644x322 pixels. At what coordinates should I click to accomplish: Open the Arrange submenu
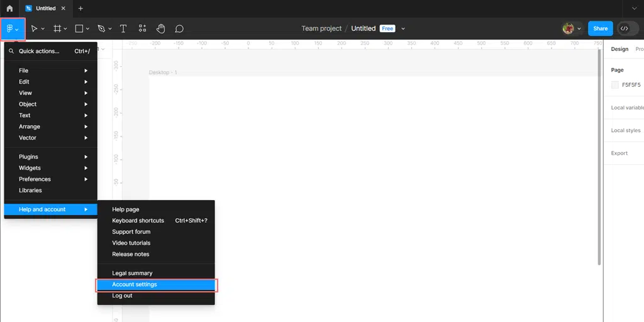tap(51, 126)
